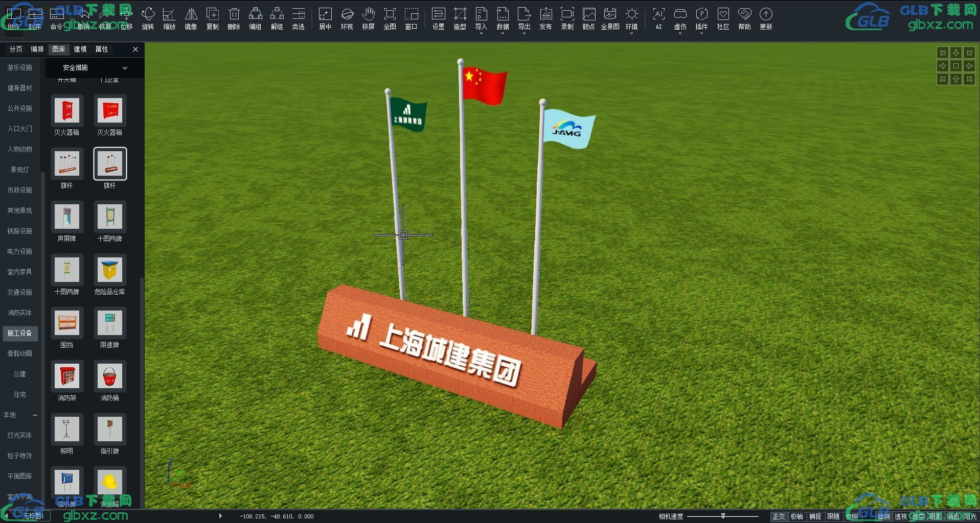980x523 pixels.
Task: Toggle 轴测 (axonometric) view in status bar
Action: point(883,516)
